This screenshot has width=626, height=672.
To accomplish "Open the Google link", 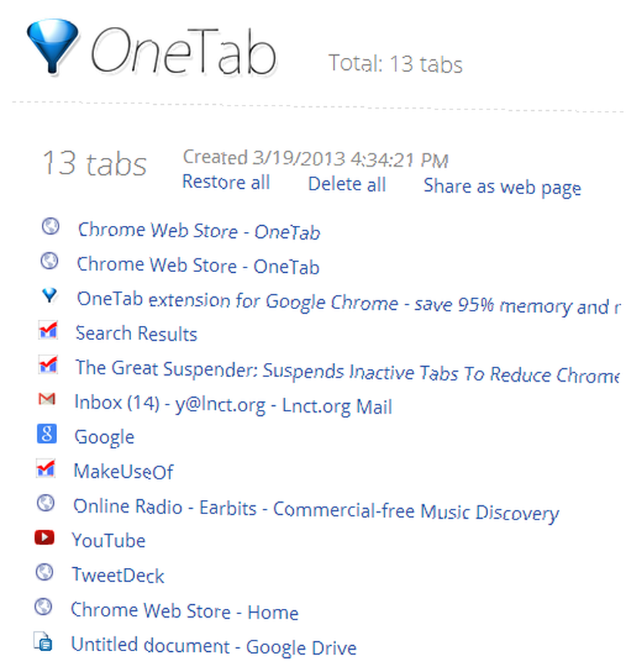I will (x=104, y=437).
